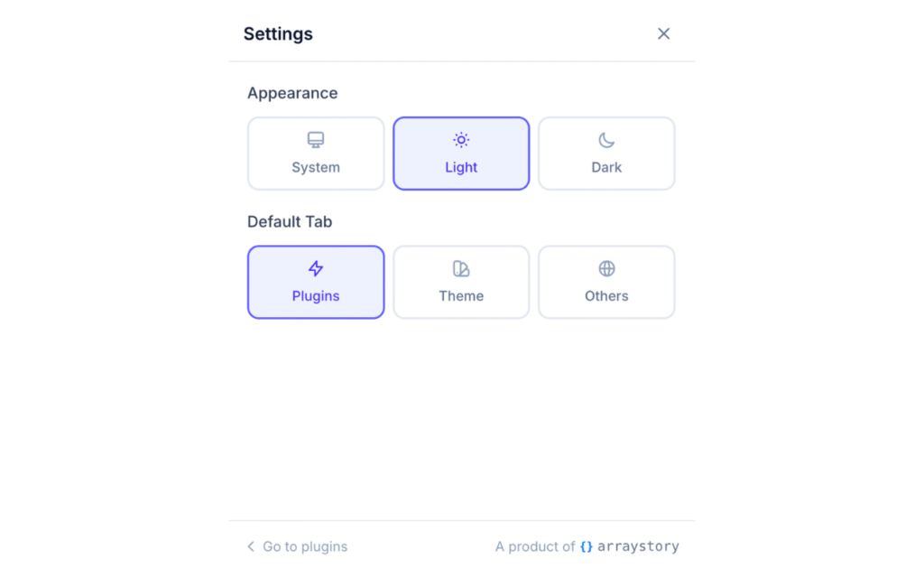Click the shapes icon on the Theme option
This screenshot has width=924, height=578.
461,268
